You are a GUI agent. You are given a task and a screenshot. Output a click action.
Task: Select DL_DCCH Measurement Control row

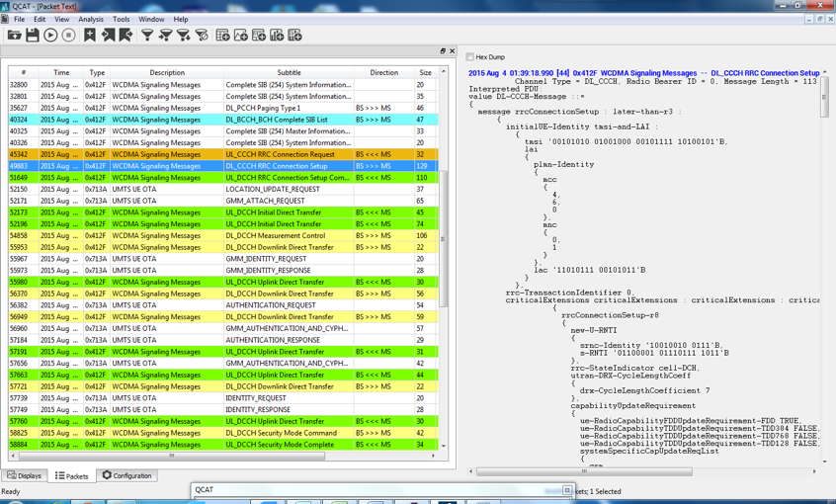point(223,235)
